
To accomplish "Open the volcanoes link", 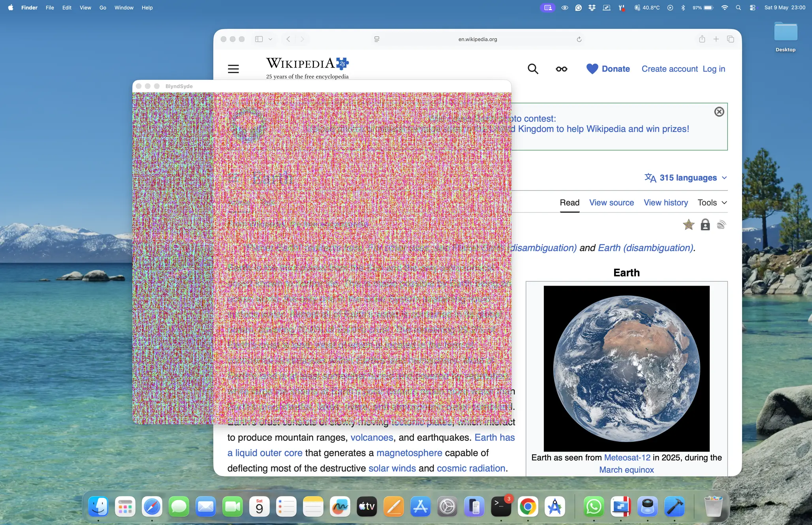I will (372, 437).
